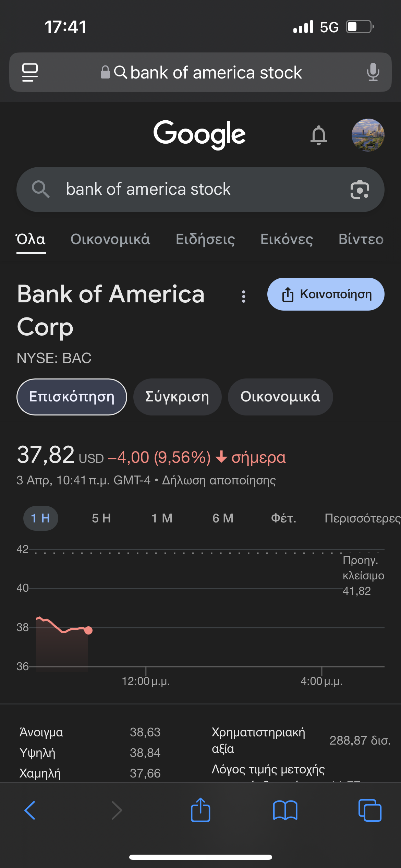Open Safari bookmarks book icon
401x868 pixels.
click(x=285, y=810)
